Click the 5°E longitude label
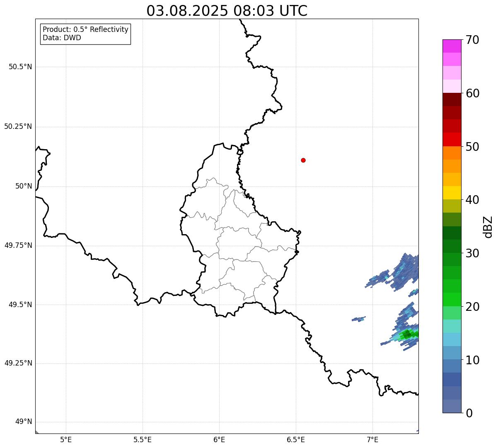The image size is (498, 448). (x=66, y=440)
